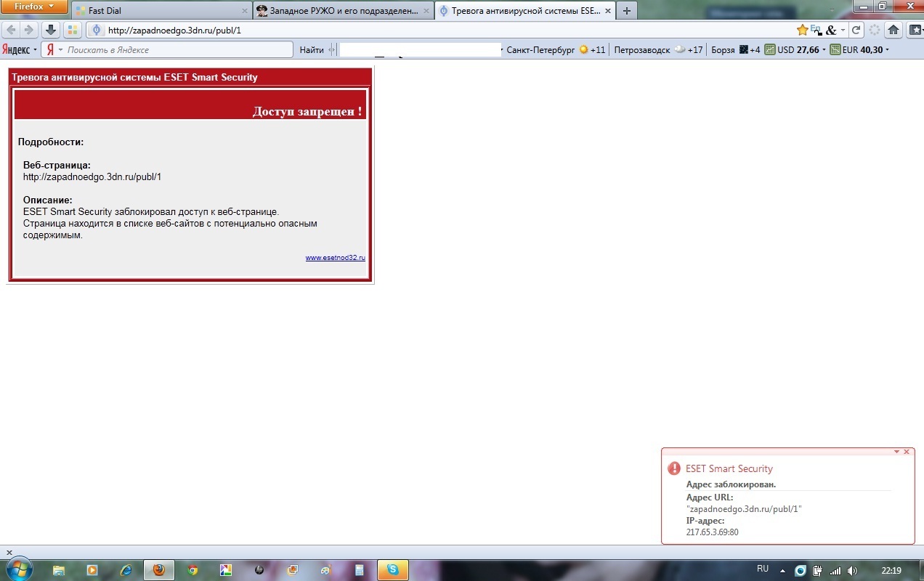Go to the Firefox home page

893,30
